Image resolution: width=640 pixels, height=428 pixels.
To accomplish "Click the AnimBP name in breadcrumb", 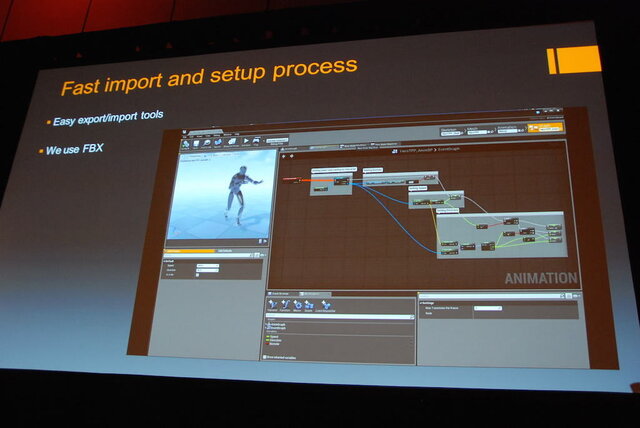I will 416,151.
